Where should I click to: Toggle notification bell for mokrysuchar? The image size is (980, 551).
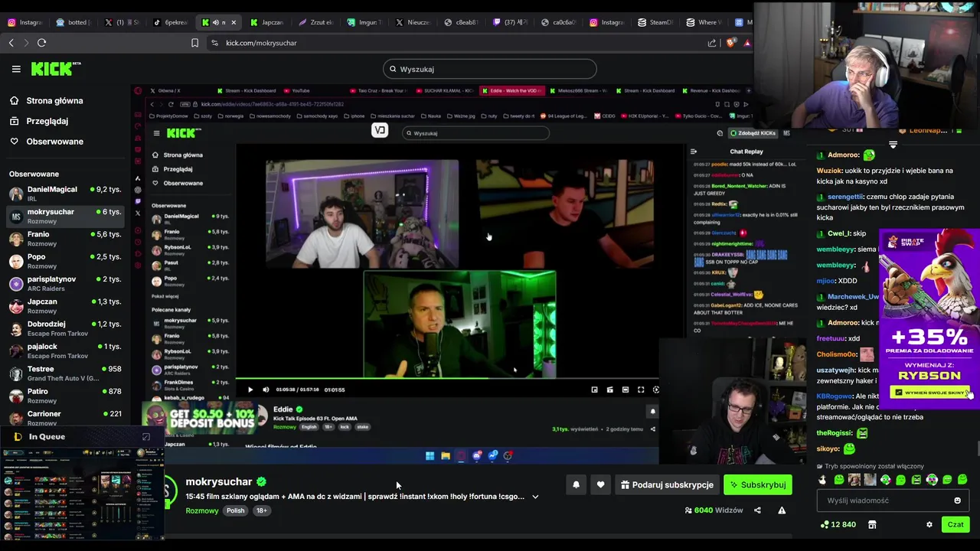(576, 484)
